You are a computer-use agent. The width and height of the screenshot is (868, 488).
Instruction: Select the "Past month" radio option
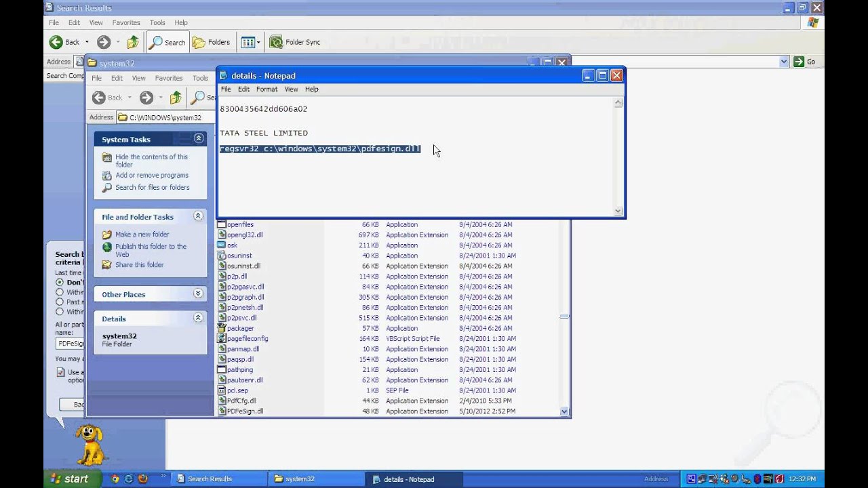pos(60,302)
